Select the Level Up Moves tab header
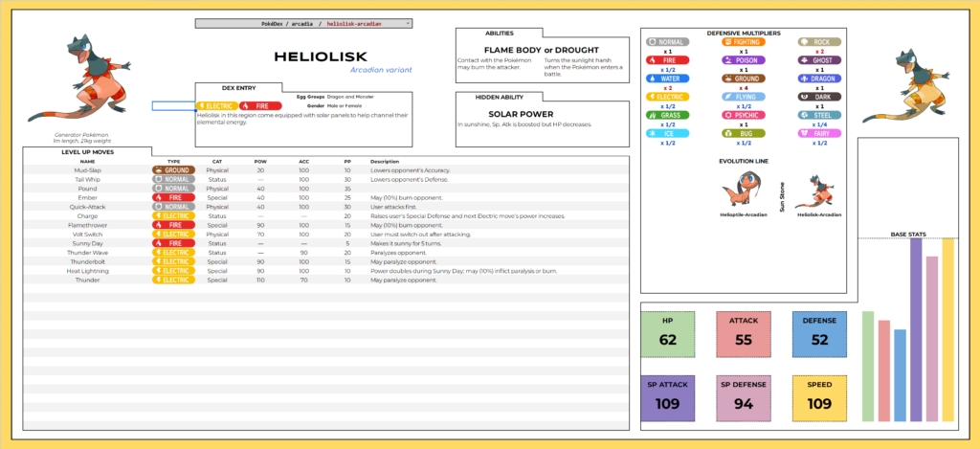 pos(87,152)
